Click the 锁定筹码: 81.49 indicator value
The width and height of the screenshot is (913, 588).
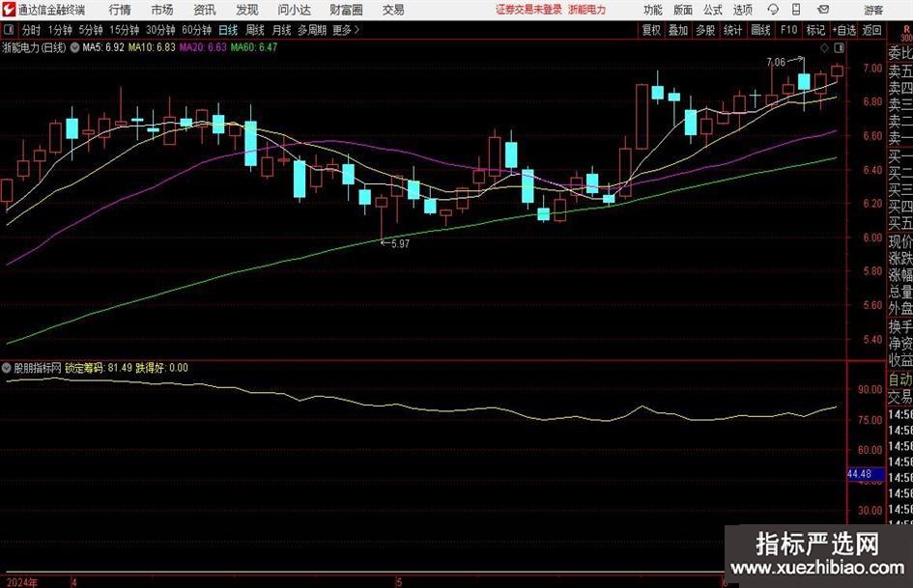tap(99, 368)
